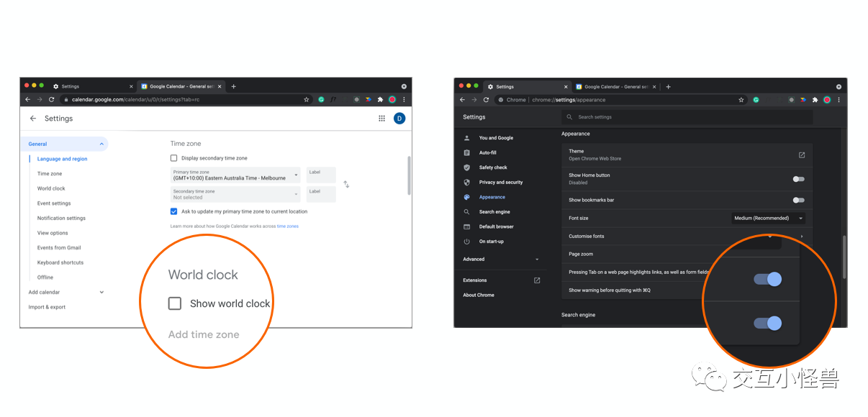The image size is (868, 417).
Task: Click the On start-up power icon
Action: [x=466, y=242]
